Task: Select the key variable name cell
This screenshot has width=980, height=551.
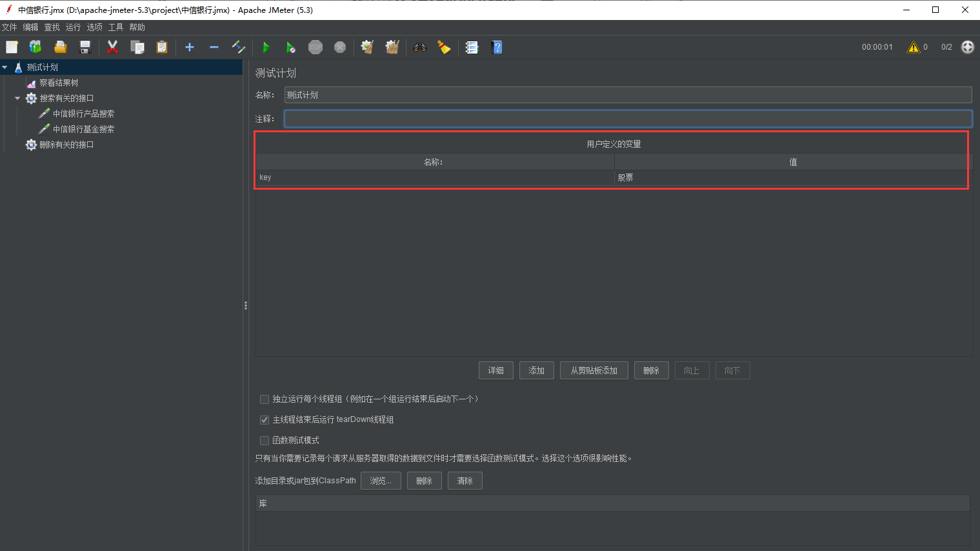Action: click(x=435, y=177)
